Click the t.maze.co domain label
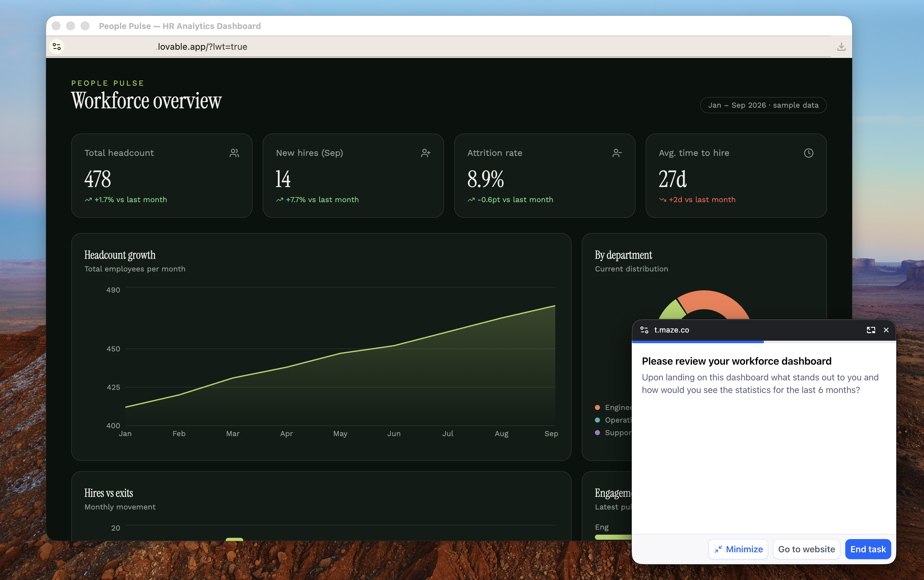The height and width of the screenshot is (580, 924). [x=671, y=330]
